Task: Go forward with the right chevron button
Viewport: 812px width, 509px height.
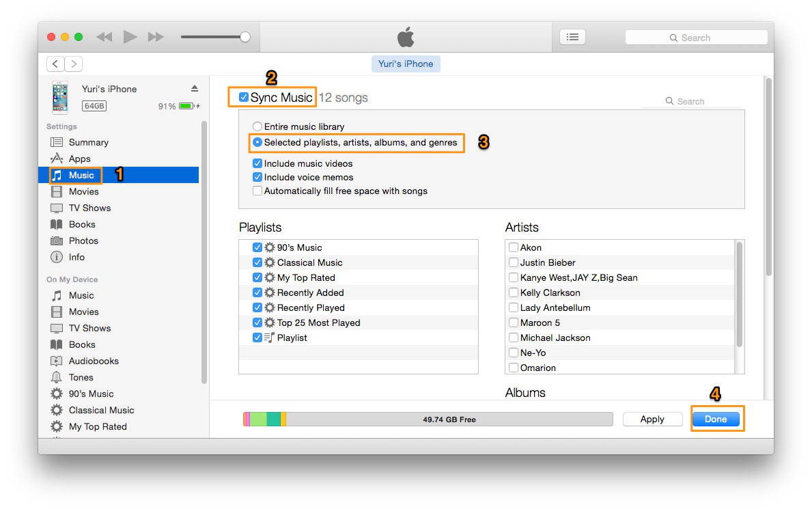Action: (x=74, y=64)
